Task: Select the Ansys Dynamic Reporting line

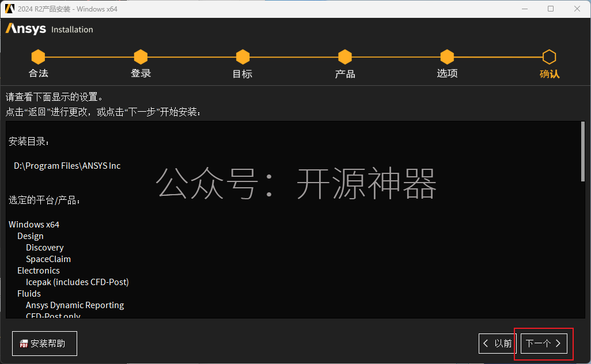Action: click(75, 305)
